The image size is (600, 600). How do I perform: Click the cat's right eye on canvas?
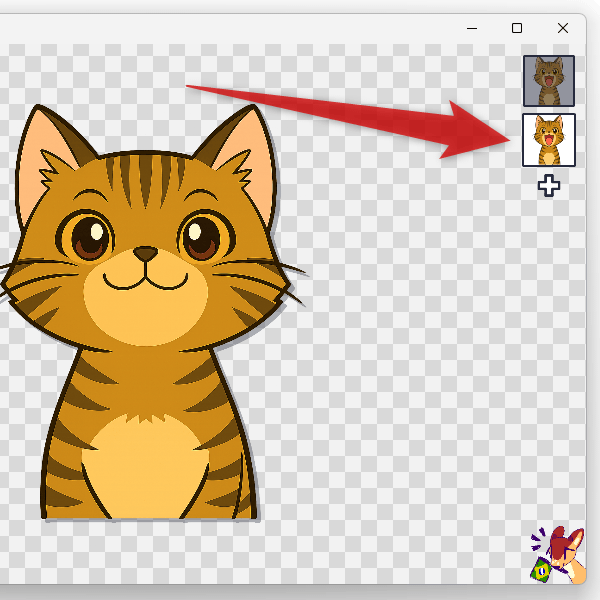click(201, 236)
